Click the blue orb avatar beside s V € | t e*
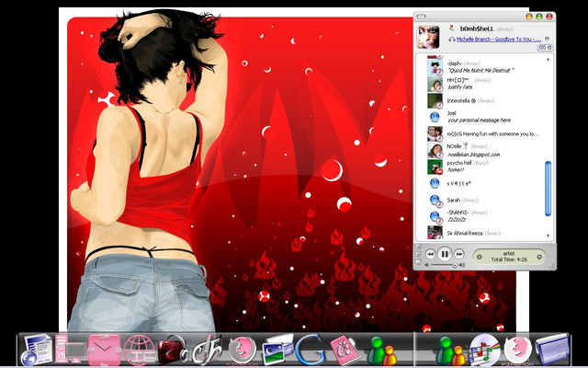 point(435,183)
